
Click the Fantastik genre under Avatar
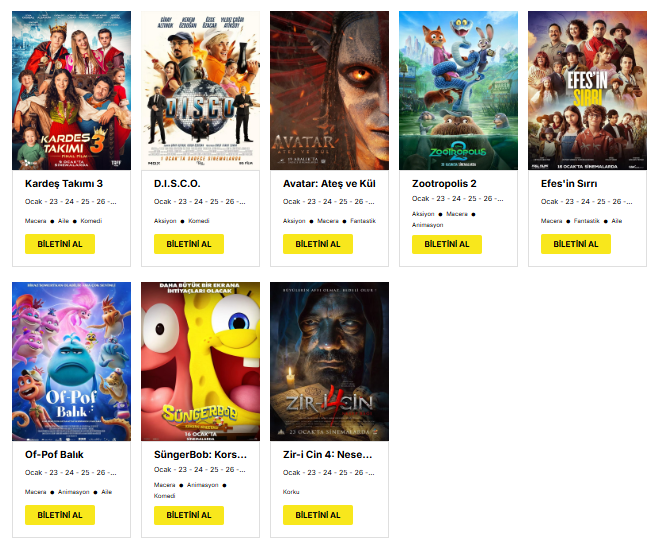pos(361,221)
